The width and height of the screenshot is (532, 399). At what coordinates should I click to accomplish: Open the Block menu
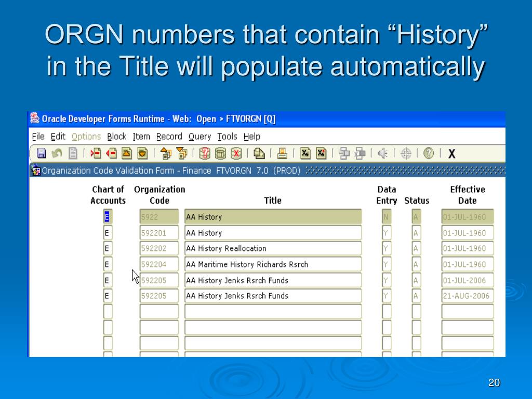click(x=117, y=137)
